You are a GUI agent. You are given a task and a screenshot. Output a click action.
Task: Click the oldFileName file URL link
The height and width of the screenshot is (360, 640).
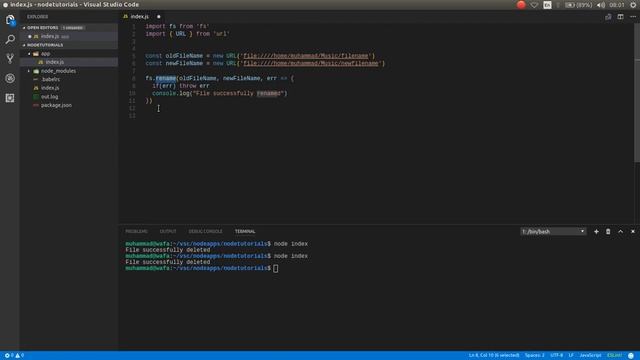[x=306, y=56]
